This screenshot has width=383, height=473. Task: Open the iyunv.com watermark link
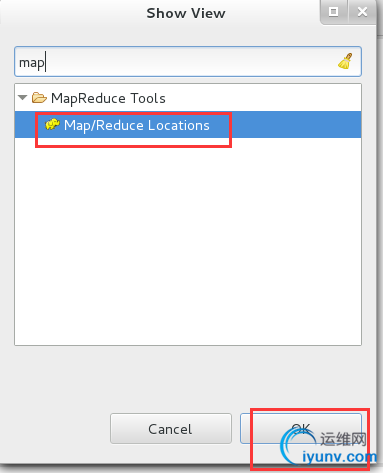[339, 457]
